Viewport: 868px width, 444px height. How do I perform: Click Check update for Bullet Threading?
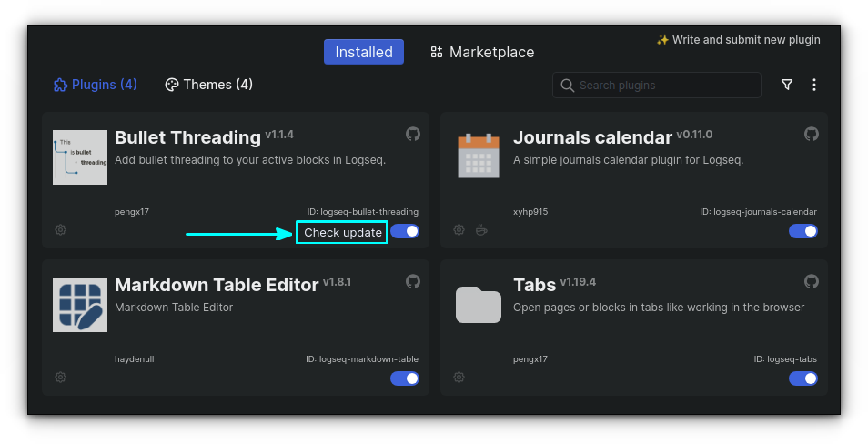coord(342,233)
